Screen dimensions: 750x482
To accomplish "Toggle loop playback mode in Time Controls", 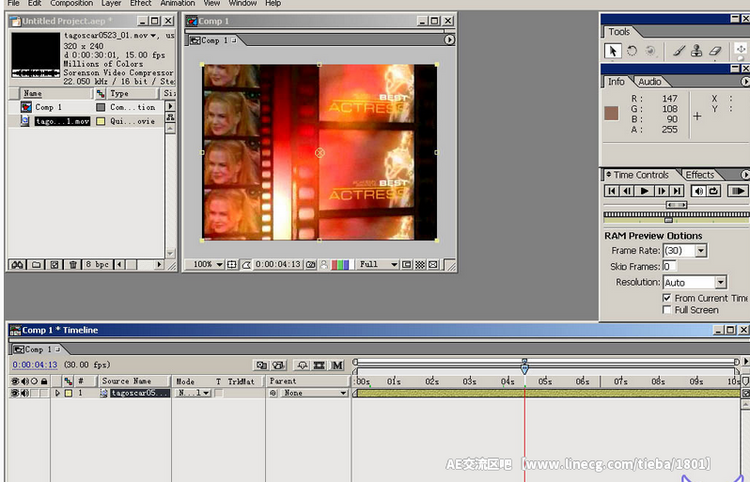I will click(714, 191).
